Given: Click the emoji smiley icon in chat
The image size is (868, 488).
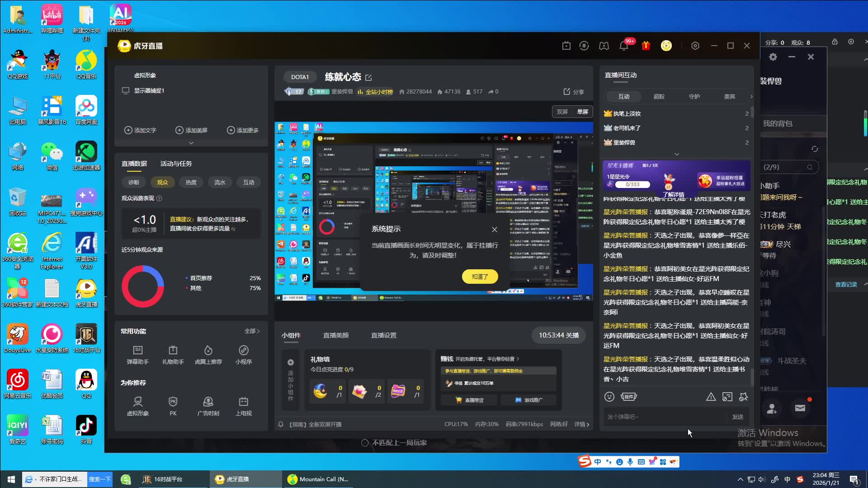Looking at the screenshot, I should point(609,397).
